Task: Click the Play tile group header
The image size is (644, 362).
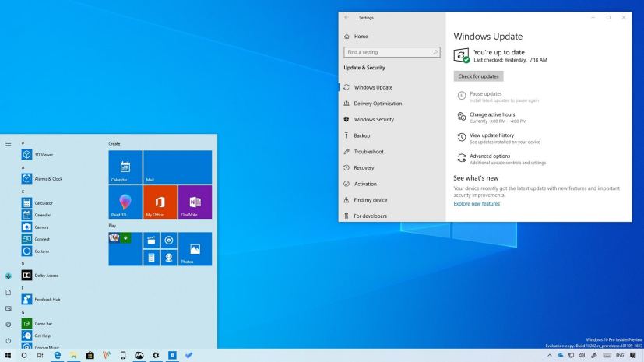Action: [x=112, y=226]
